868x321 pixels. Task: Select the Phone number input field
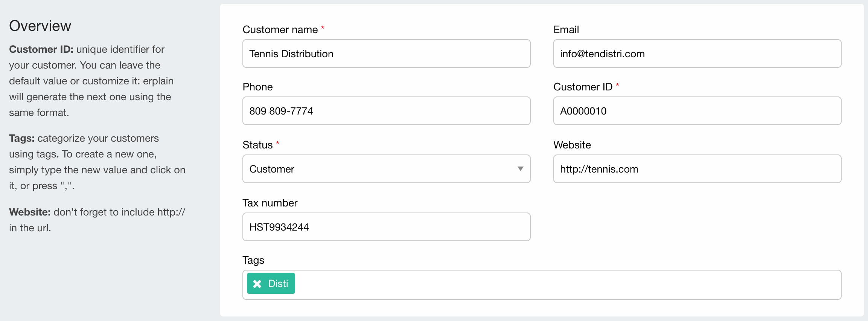(386, 111)
